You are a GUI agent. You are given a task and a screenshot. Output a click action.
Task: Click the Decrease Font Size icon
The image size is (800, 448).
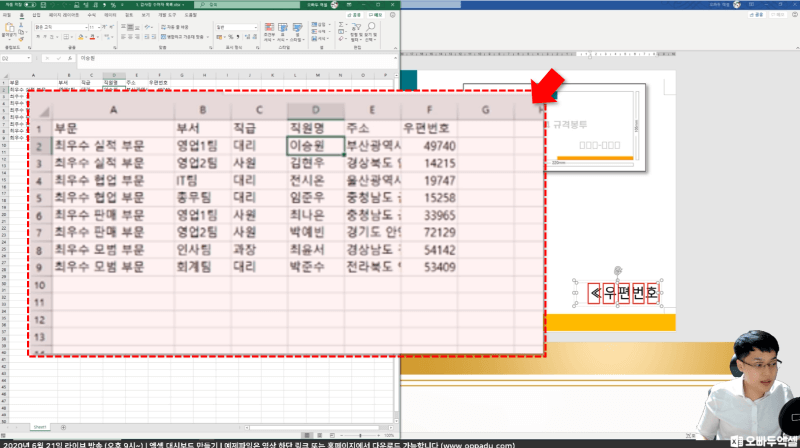coord(112,27)
